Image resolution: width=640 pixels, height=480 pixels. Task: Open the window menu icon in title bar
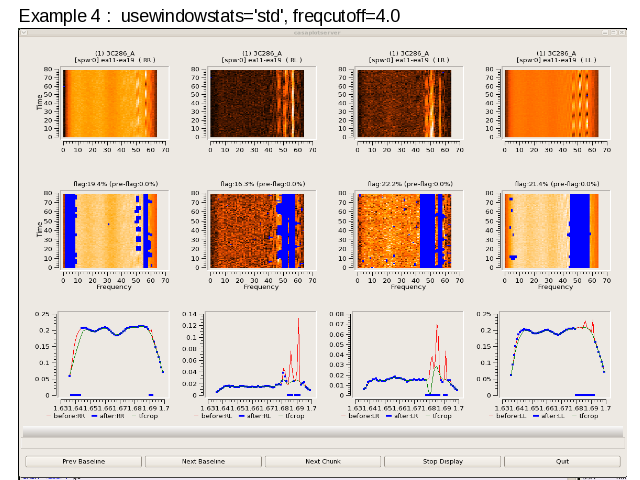click(24, 33)
